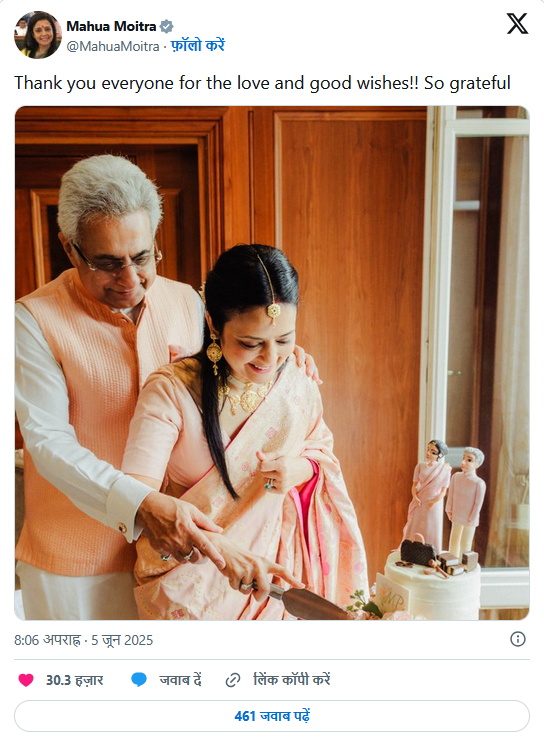The image size is (544, 743).
Task: Click the tweet text Thank you everyone
Action: pos(262,83)
